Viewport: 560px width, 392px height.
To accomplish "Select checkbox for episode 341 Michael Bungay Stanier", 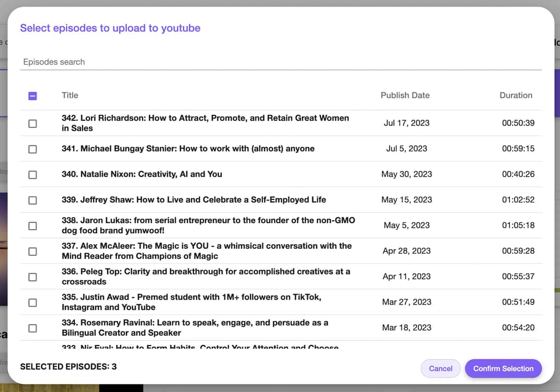I will pos(32,149).
